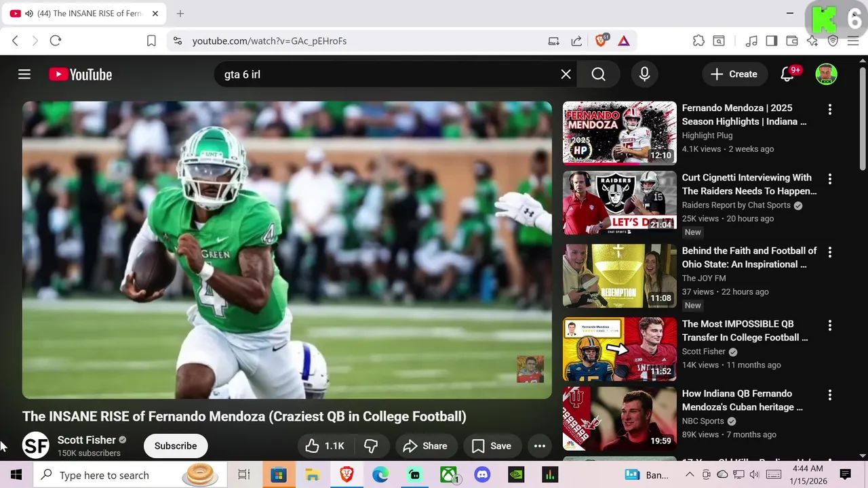The image size is (868, 488).
Task: Show hidden system tray icons
Action: click(690, 475)
